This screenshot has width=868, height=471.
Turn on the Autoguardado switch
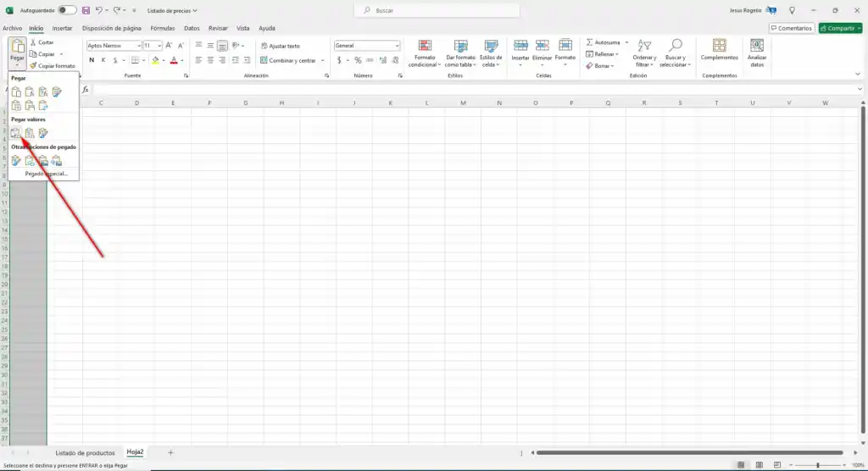[67, 10]
